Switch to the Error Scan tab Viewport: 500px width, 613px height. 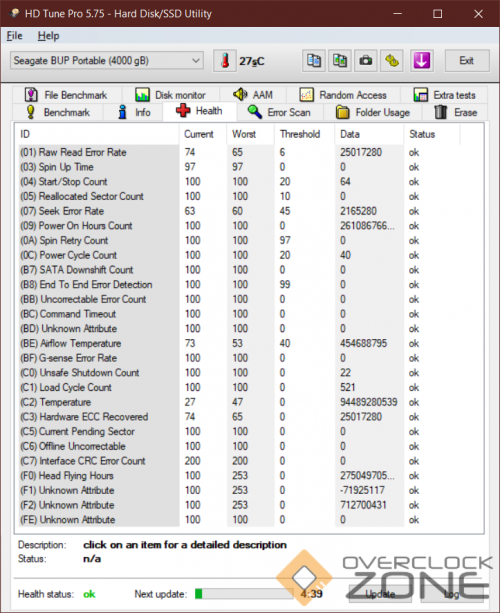pos(280,113)
